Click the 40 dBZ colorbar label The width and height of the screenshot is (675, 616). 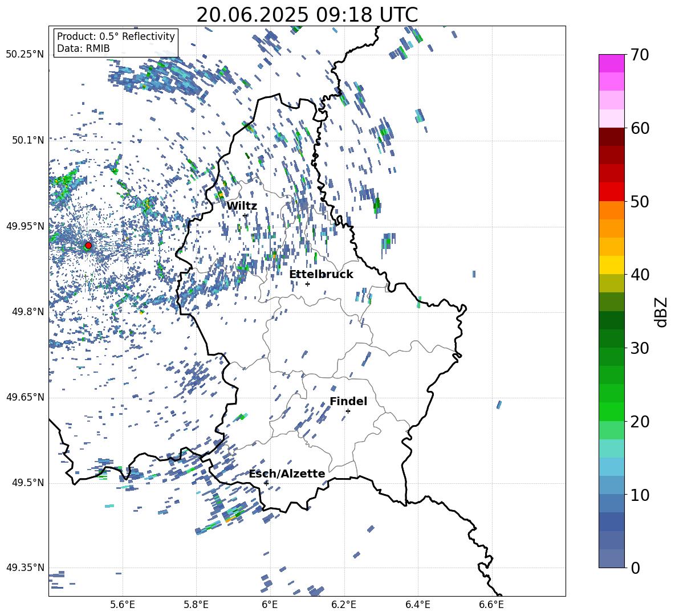tap(639, 275)
